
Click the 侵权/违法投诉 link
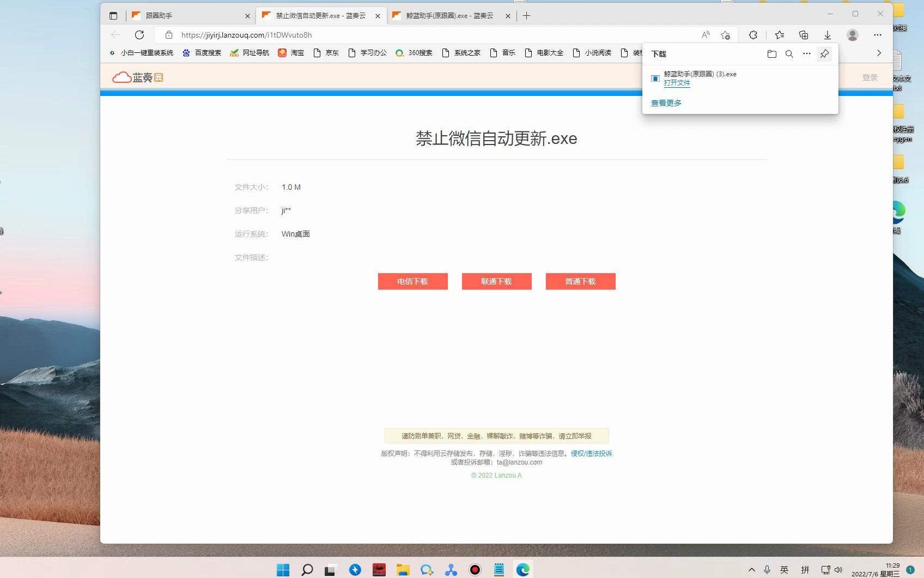(x=591, y=453)
